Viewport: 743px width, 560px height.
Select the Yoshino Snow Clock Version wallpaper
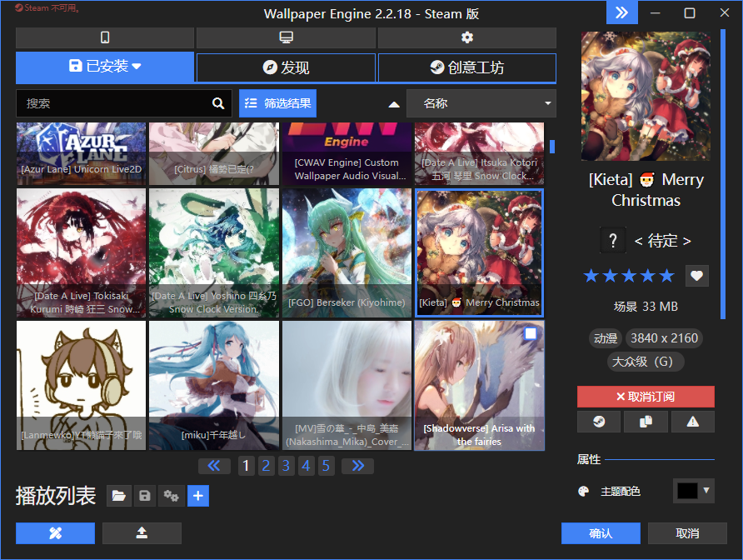(214, 253)
